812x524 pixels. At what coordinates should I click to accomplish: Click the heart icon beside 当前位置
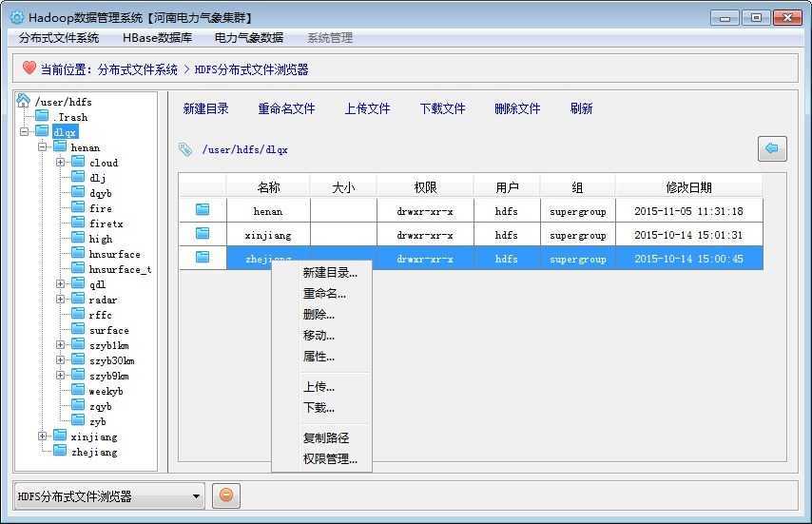[29, 68]
